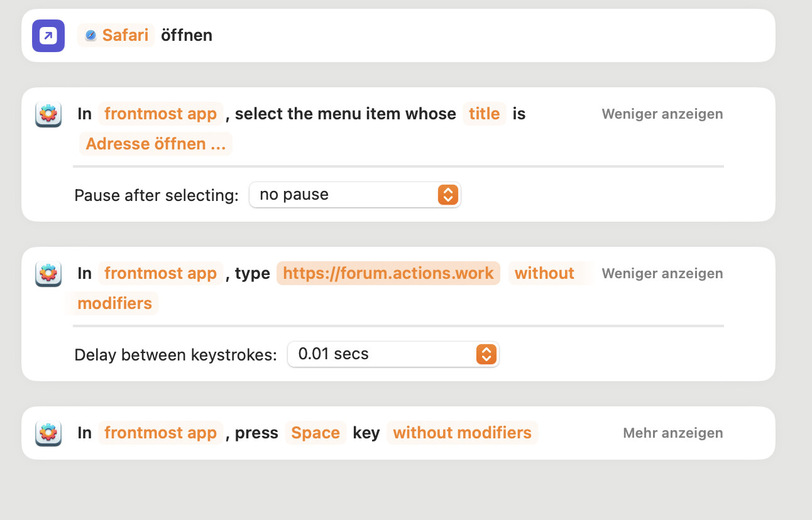Change 'without modifiers' in the press Space action
812x520 pixels.
tap(462, 433)
